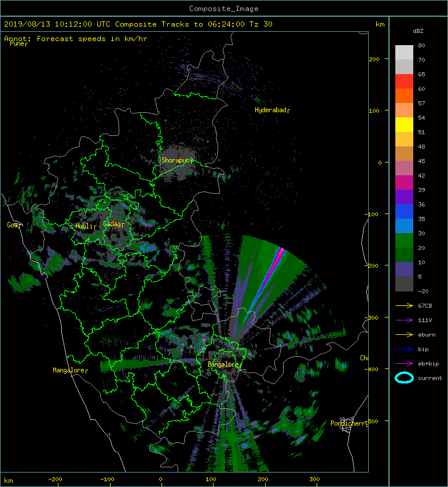This screenshot has height=487, width=448.
Task: Click the 300 tick on the horizontal axis
Action: [x=314, y=479]
